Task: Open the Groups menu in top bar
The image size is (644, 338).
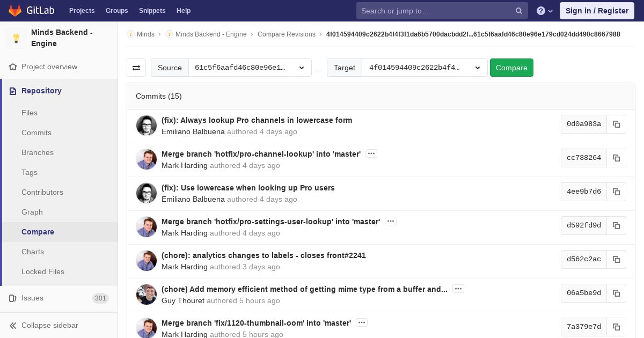Action: (117, 11)
